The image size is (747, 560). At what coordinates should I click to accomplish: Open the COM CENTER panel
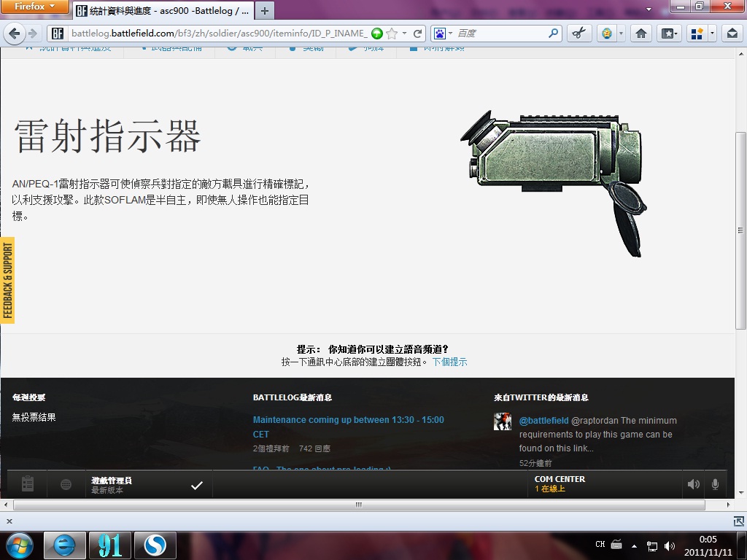pyautogui.click(x=605, y=484)
